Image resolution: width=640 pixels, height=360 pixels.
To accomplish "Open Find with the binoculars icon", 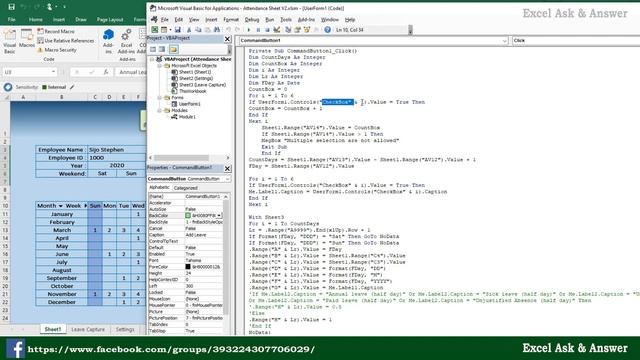I will click(x=217, y=29).
